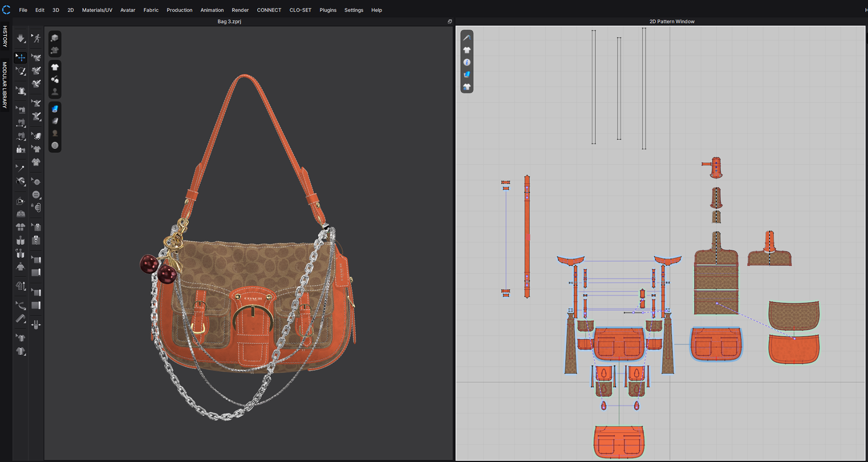Open the Avatar menu
Screen dimensions: 868x462
tap(127, 10)
